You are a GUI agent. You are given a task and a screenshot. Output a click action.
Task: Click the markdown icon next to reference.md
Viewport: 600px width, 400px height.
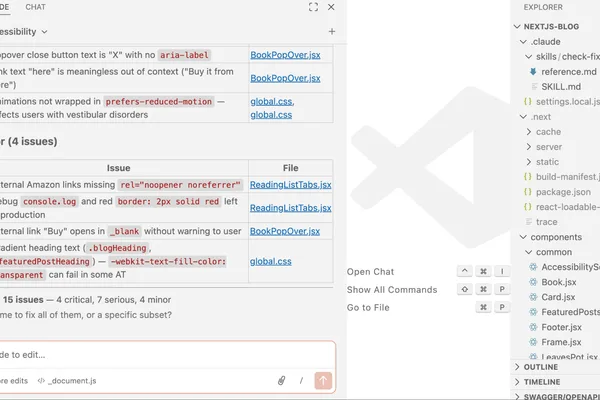click(x=533, y=72)
